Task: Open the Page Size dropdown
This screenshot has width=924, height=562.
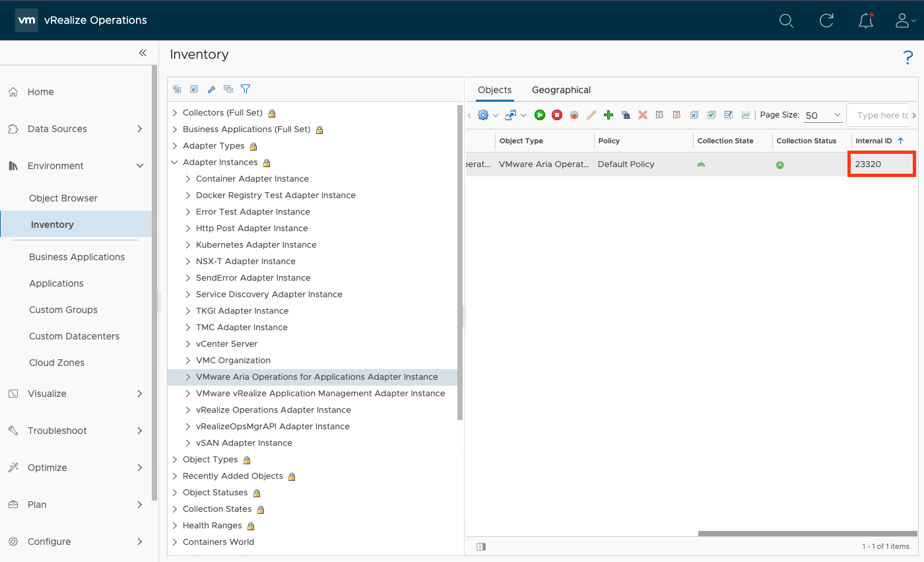Action: coord(823,115)
